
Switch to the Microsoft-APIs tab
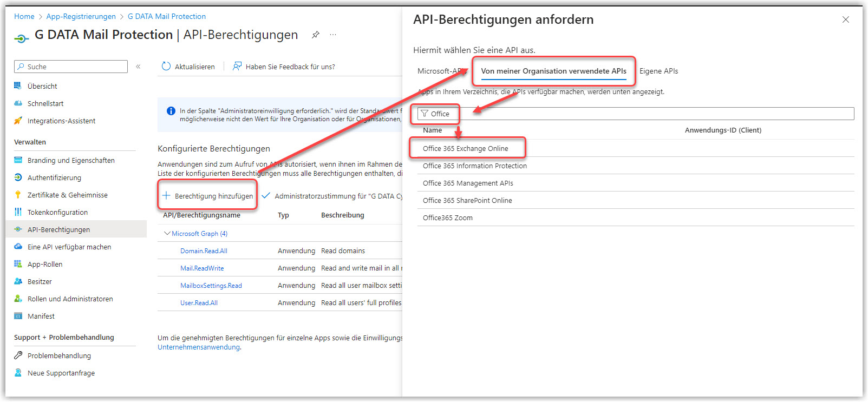coord(442,71)
